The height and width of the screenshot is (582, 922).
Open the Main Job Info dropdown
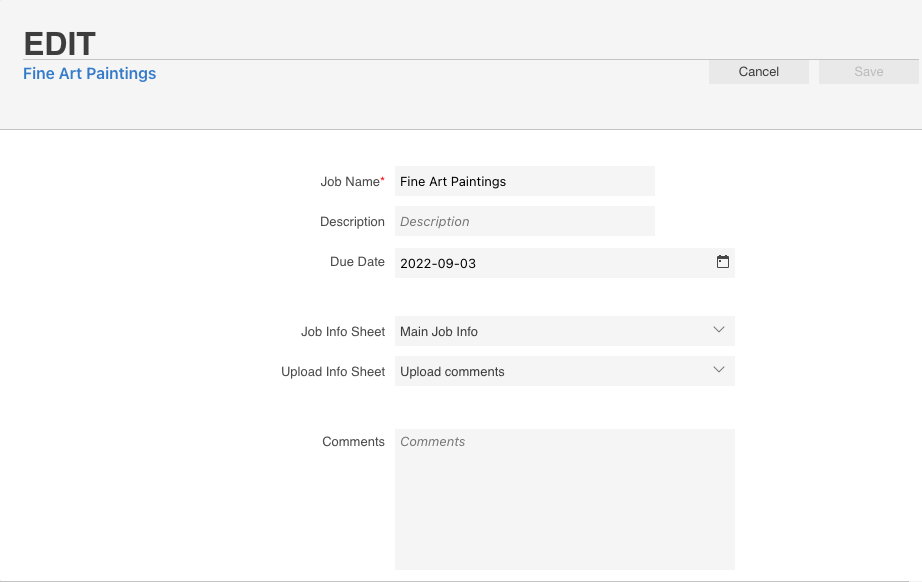[564, 331]
